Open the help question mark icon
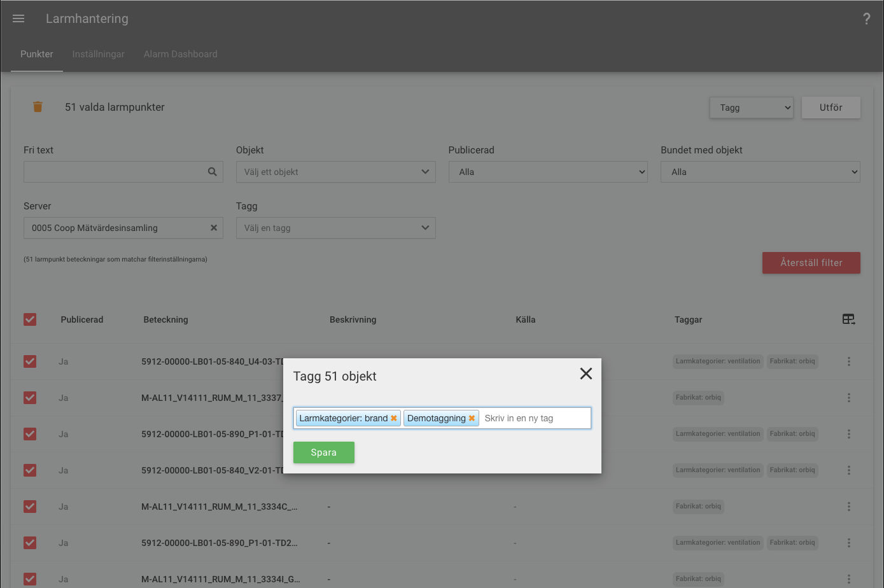 866,19
